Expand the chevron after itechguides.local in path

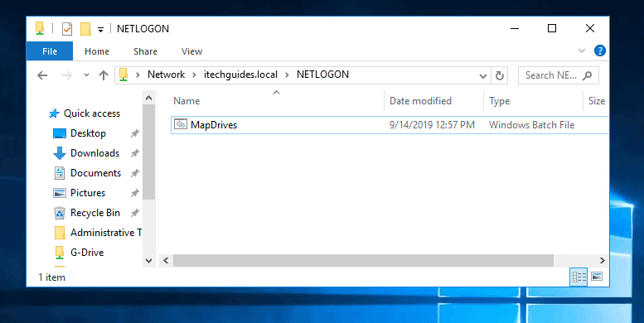(287, 75)
